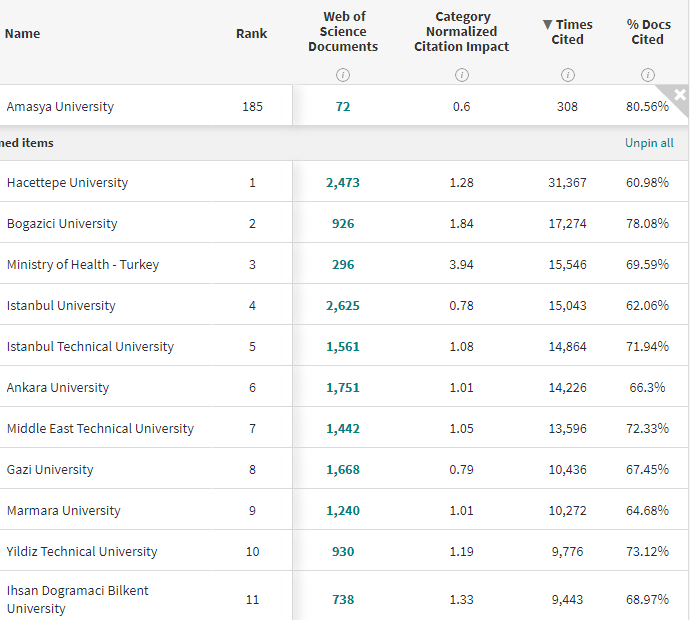Viewport: 690px width, 620px height.
Task: Open Amasya University's 72 documents link
Action: point(343,107)
